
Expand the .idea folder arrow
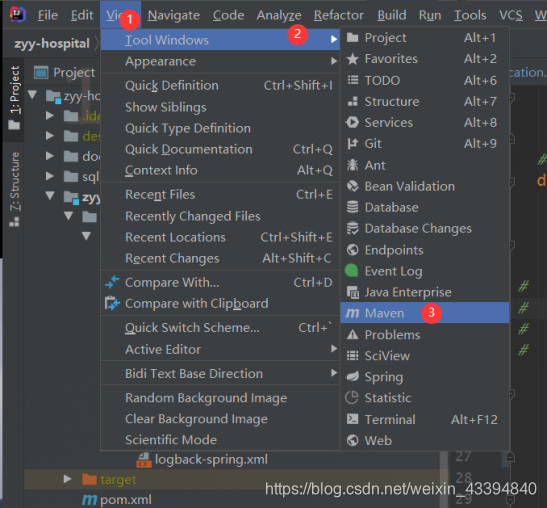click(x=50, y=115)
